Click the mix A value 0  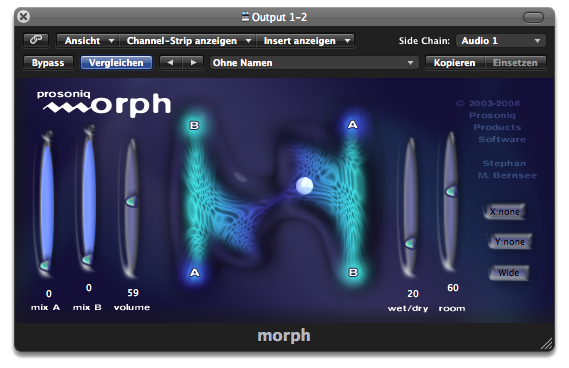[x=49, y=294]
